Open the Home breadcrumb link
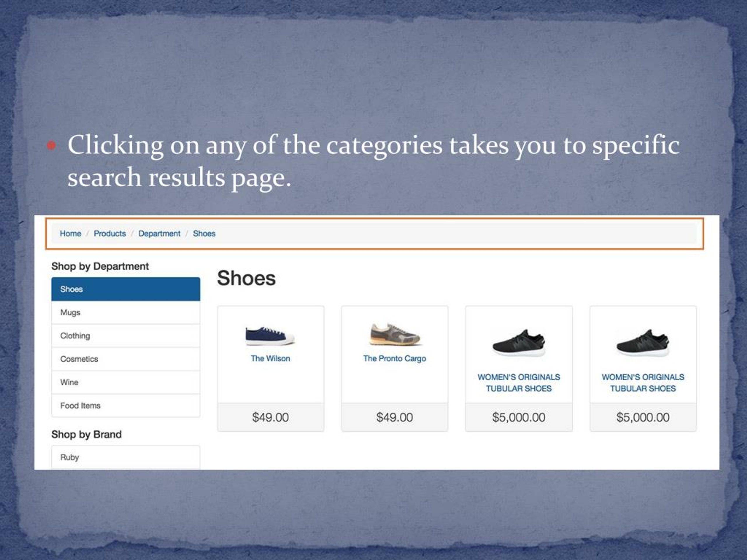 pyautogui.click(x=70, y=233)
